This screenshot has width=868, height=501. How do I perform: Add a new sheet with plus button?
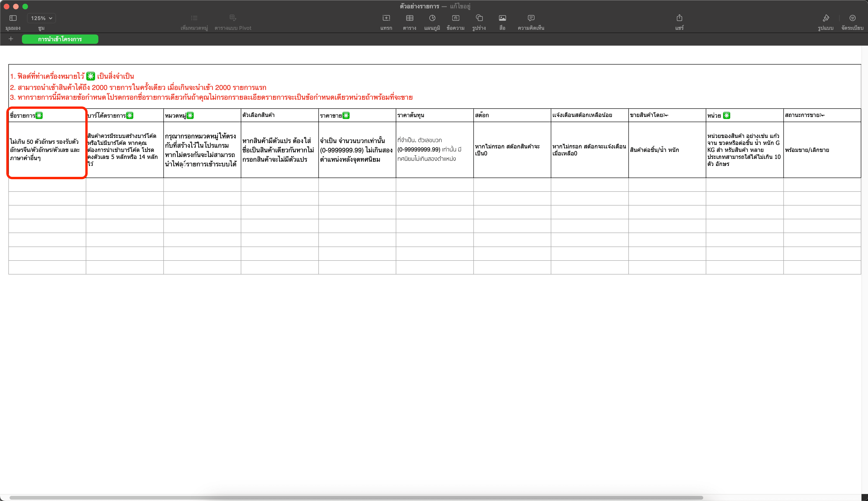(11, 39)
